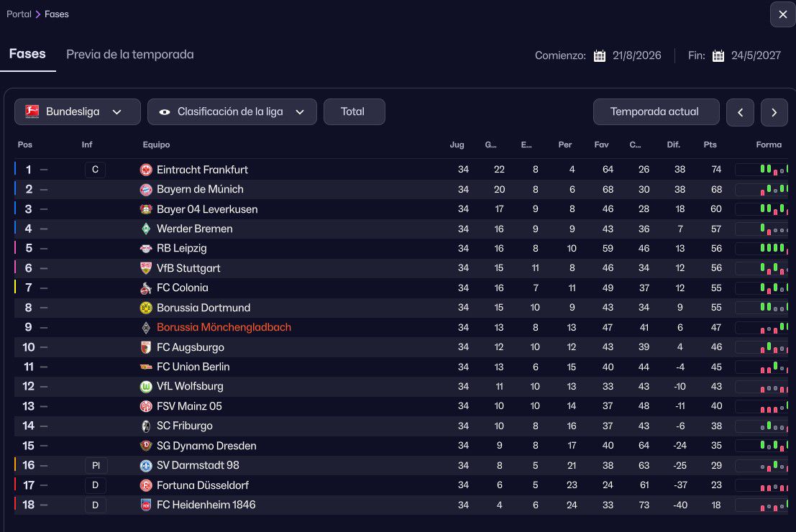Click the Total filter button
The image size is (796, 532).
click(x=354, y=112)
